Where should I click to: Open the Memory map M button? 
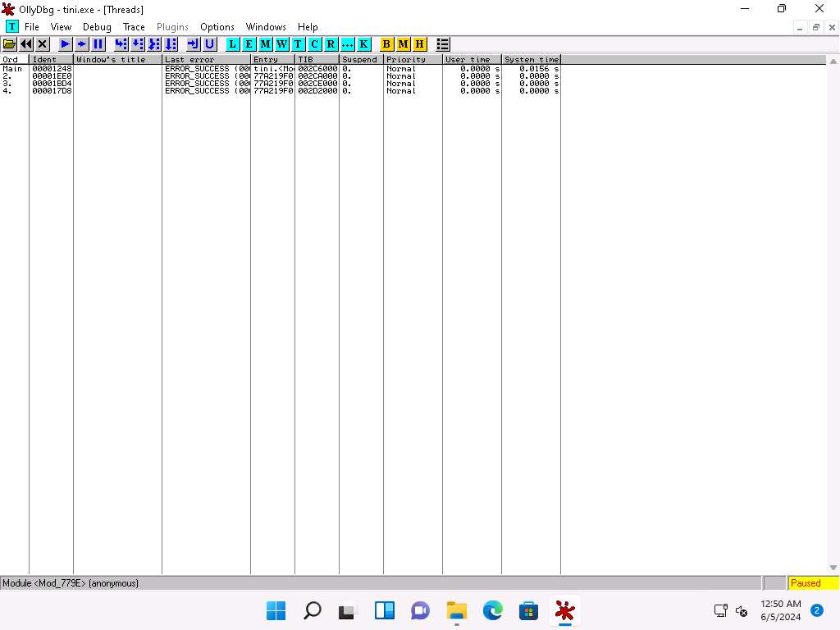pyautogui.click(x=266, y=43)
